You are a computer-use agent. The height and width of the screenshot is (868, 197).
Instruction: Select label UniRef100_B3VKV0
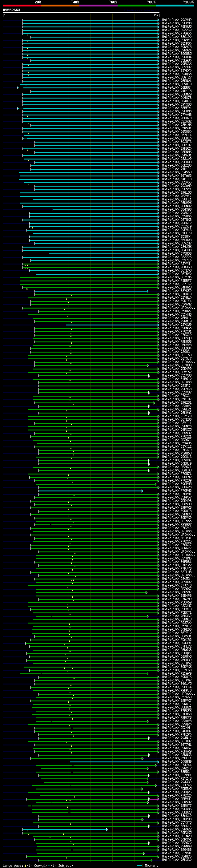coord(177,71)
